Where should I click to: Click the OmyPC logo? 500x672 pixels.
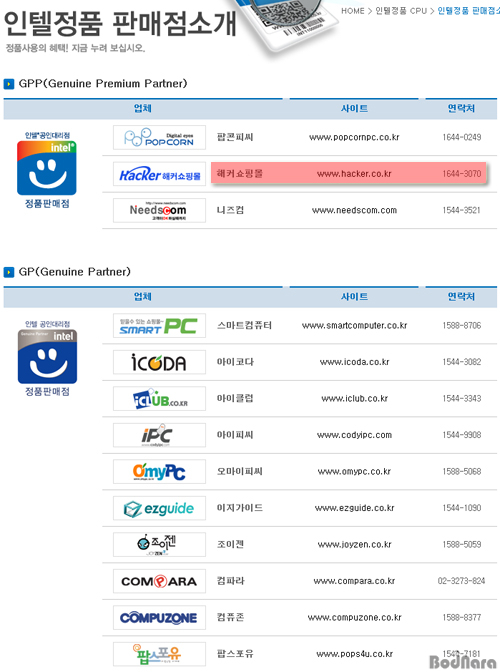159,471
